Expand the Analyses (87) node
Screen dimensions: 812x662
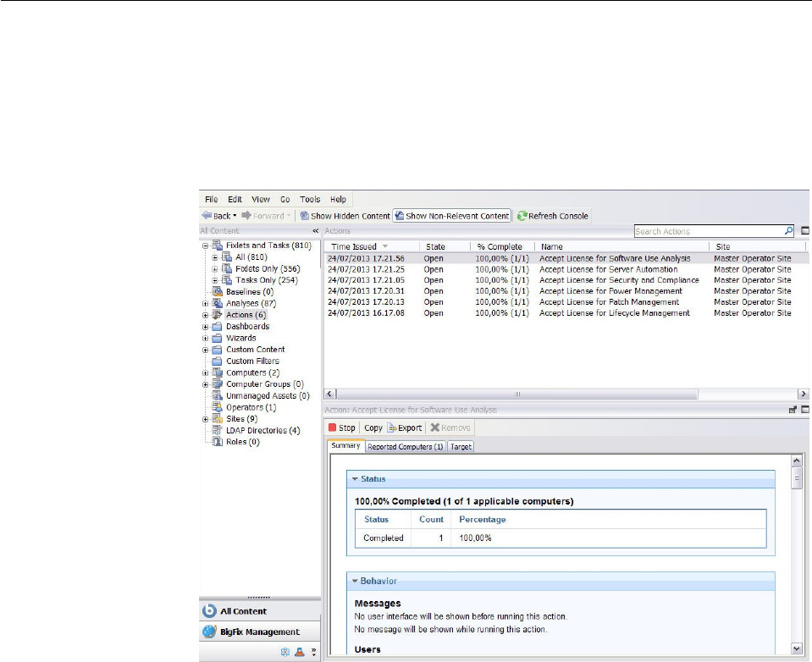point(206,304)
